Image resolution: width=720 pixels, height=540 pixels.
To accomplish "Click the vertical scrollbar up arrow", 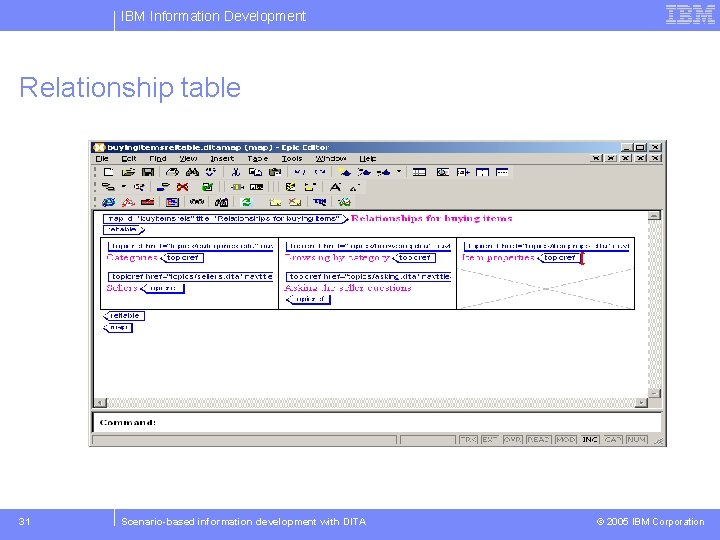I will coord(654,216).
